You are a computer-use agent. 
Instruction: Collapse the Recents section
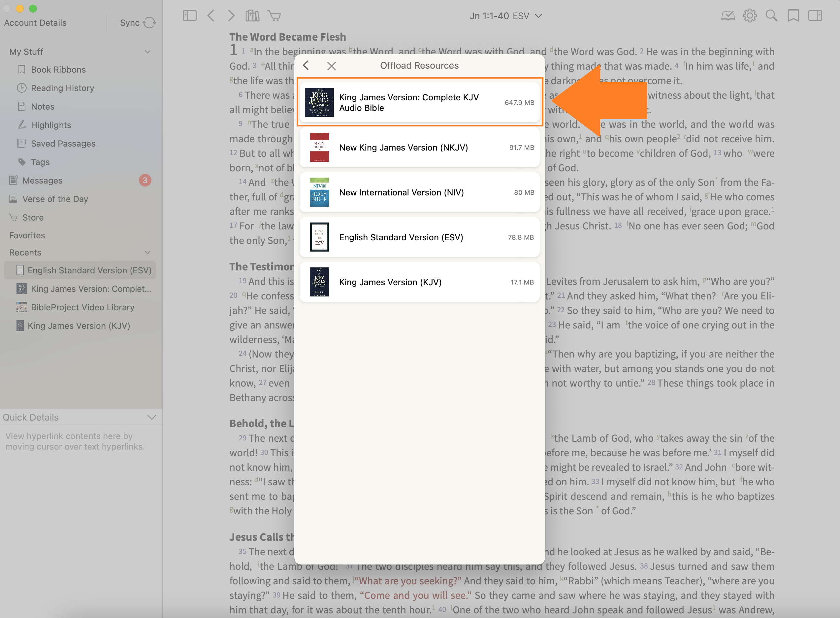148,253
